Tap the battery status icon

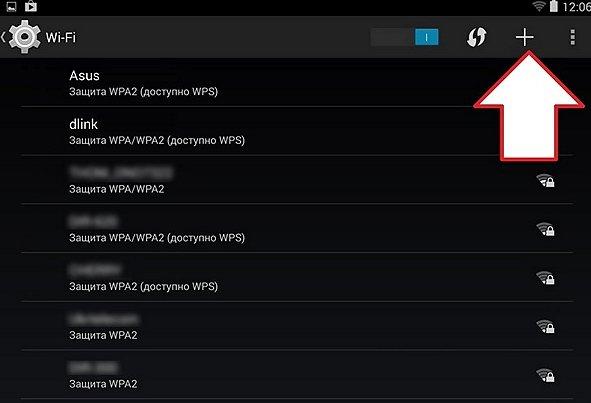coord(553,6)
